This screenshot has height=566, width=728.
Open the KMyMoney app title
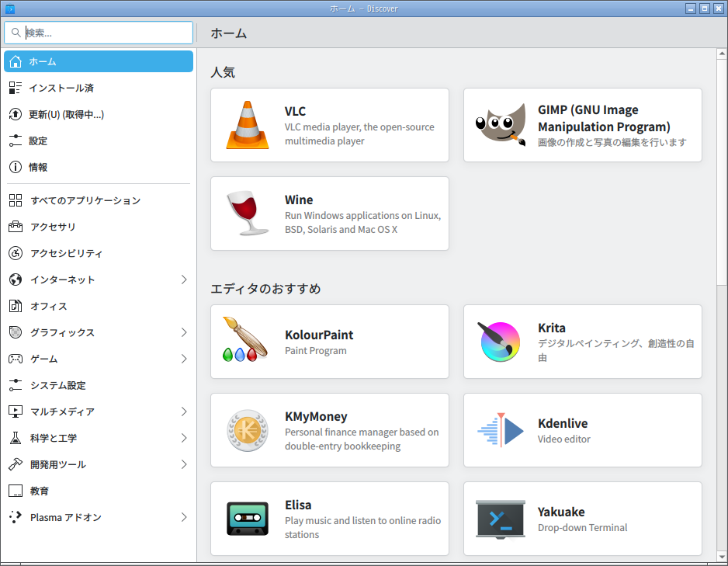click(316, 416)
